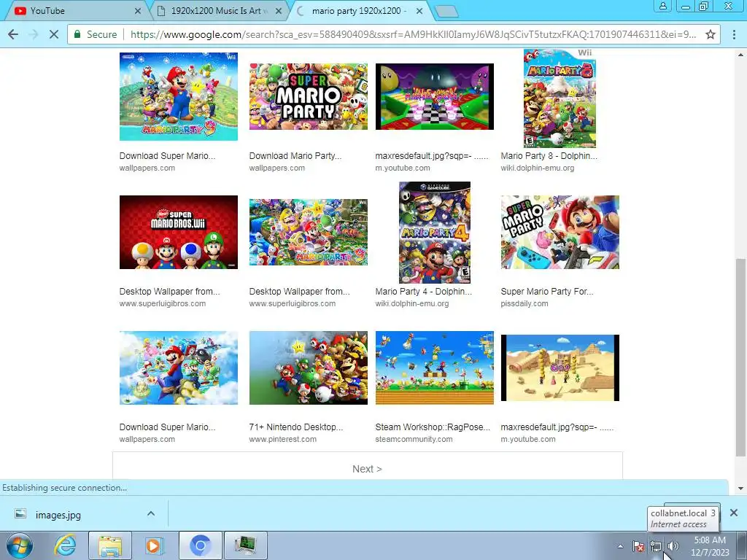This screenshot has width=747, height=560.
Task: Go to the Next results page
Action: pos(368,469)
